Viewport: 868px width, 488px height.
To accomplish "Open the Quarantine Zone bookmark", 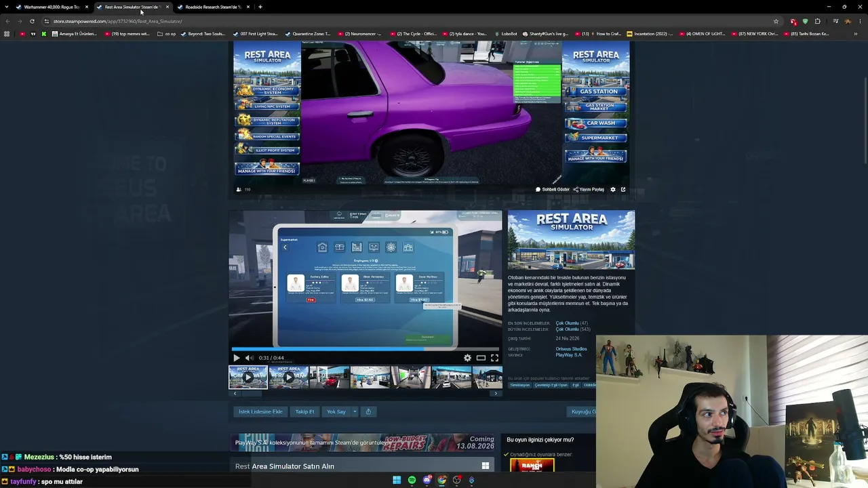I will point(308,34).
